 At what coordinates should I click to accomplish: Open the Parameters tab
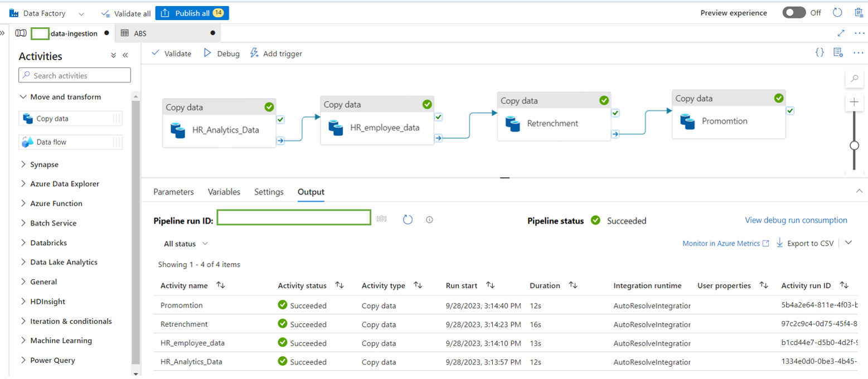coord(174,192)
